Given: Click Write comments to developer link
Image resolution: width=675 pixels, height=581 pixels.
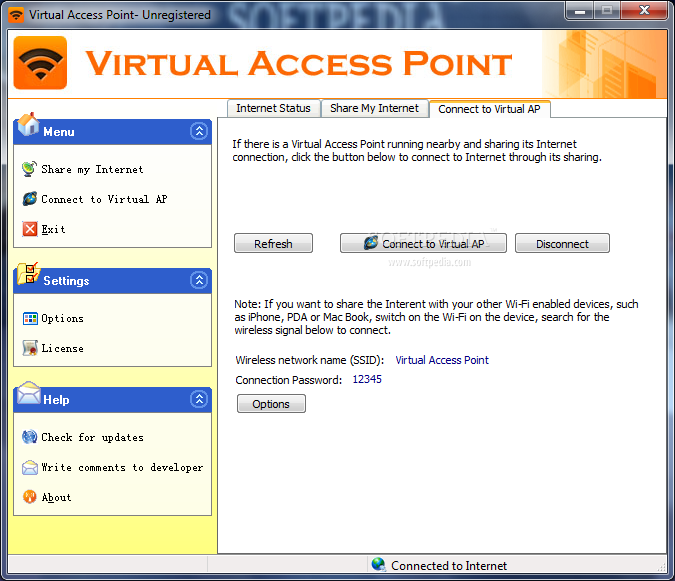Looking at the screenshot, I should pos(122,467).
